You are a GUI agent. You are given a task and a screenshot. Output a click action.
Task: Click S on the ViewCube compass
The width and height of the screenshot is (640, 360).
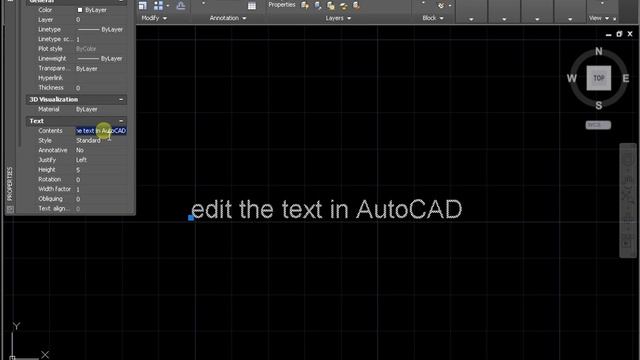[x=599, y=105]
